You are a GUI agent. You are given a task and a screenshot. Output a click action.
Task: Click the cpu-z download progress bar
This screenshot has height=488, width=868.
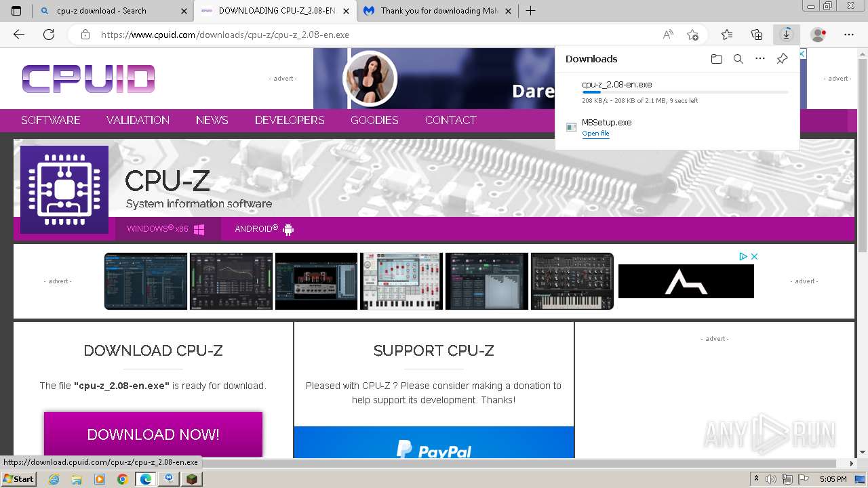[685, 91]
